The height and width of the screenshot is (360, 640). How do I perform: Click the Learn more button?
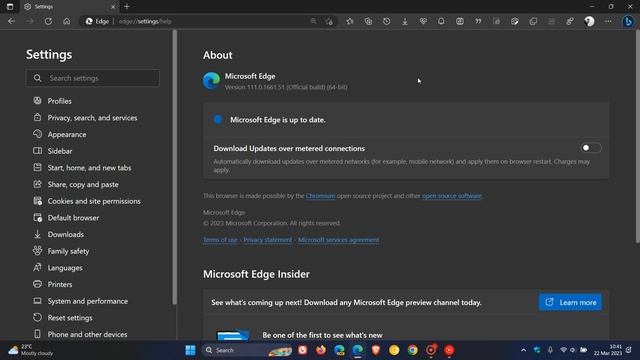tap(570, 302)
